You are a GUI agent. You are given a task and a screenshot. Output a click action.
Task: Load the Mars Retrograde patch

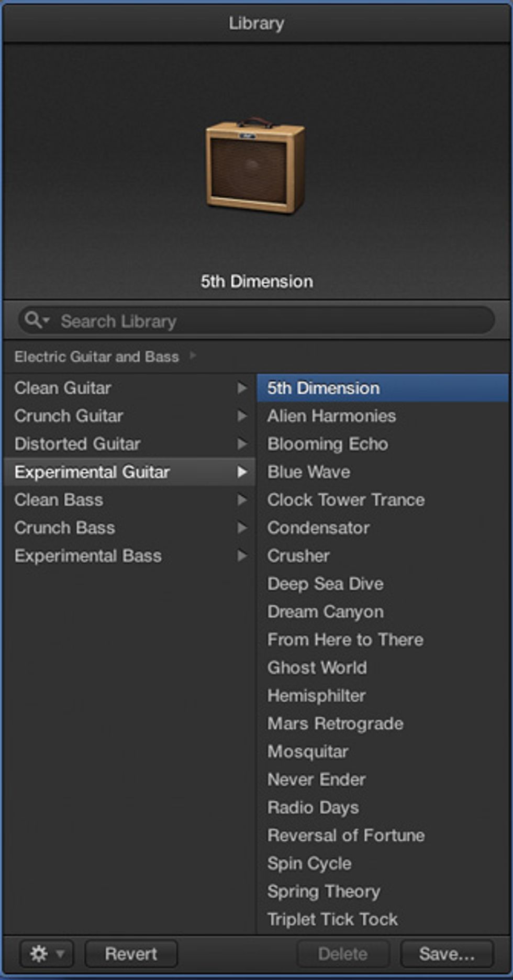point(335,723)
